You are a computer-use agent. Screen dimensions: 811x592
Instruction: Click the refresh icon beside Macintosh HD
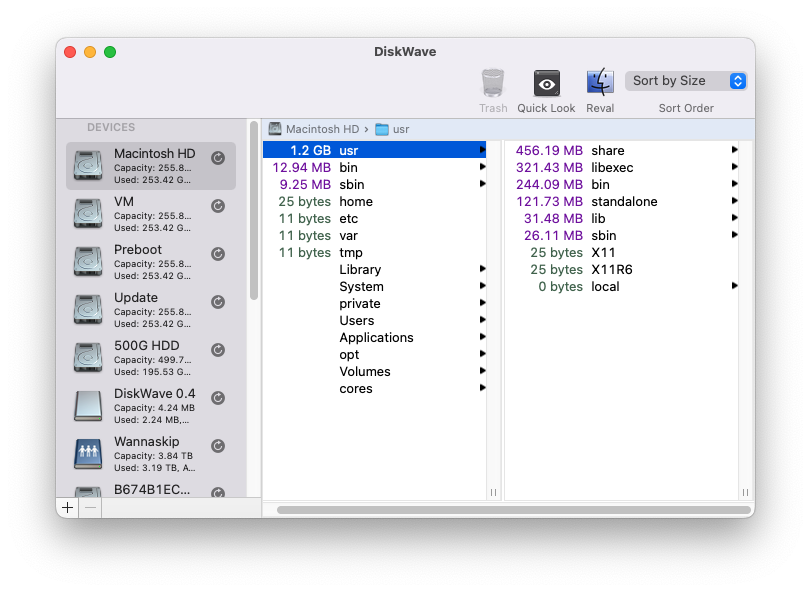[x=217, y=158]
